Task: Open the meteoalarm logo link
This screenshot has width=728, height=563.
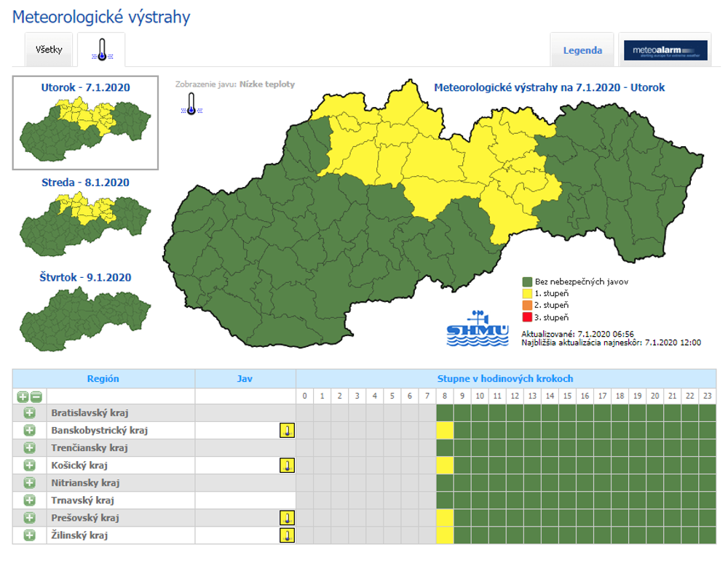Action: tap(665, 50)
